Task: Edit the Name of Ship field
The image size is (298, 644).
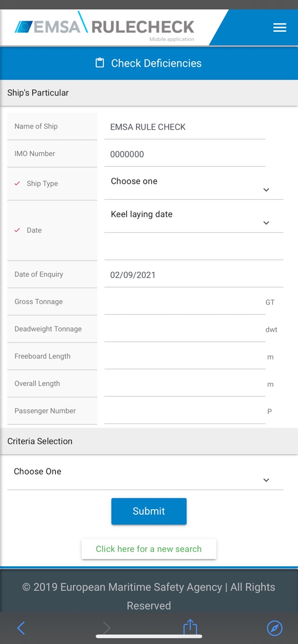Action: pos(185,127)
